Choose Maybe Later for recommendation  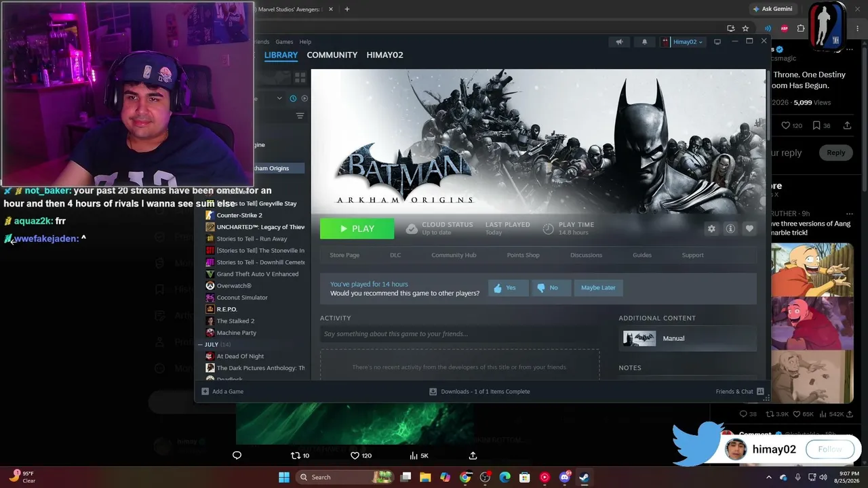point(598,287)
